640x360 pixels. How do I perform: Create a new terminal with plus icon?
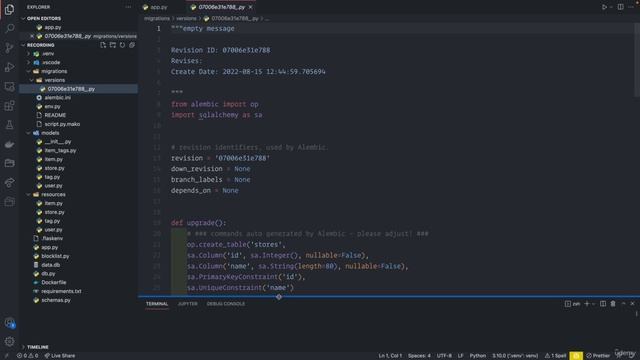point(587,304)
